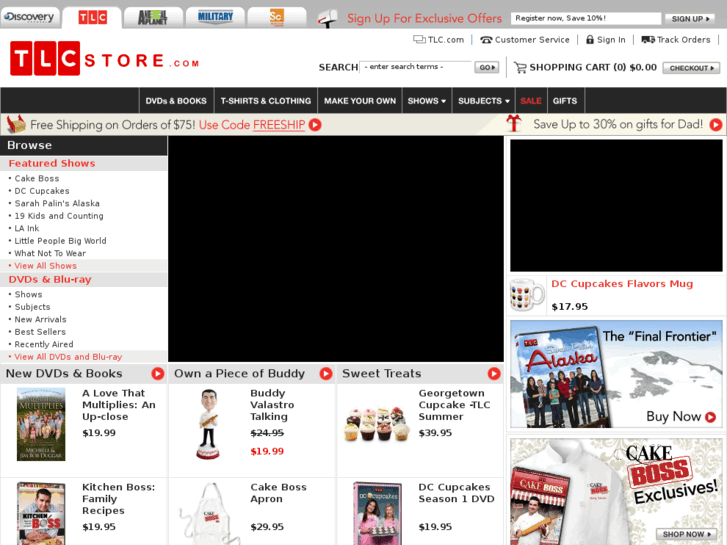Open A Love That Multiplies book thumbnail

41,424
